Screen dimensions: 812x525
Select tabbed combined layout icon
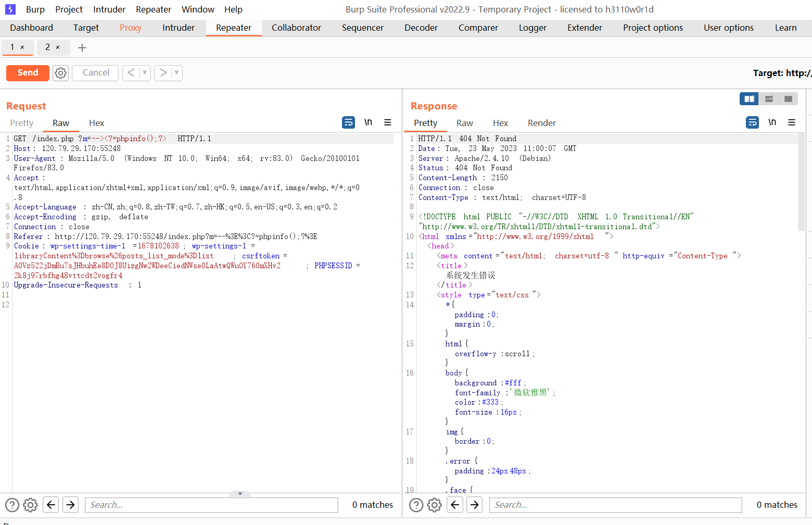(788, 99)
